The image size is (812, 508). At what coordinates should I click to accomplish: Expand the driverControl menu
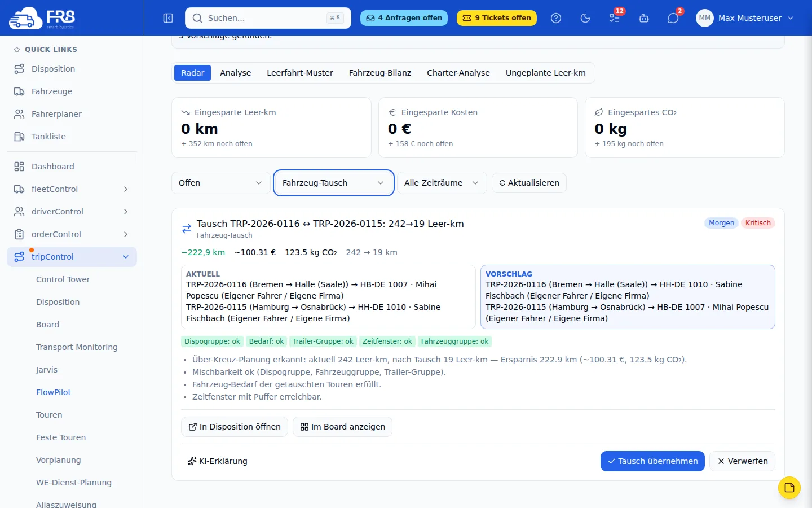click(72, 212)
